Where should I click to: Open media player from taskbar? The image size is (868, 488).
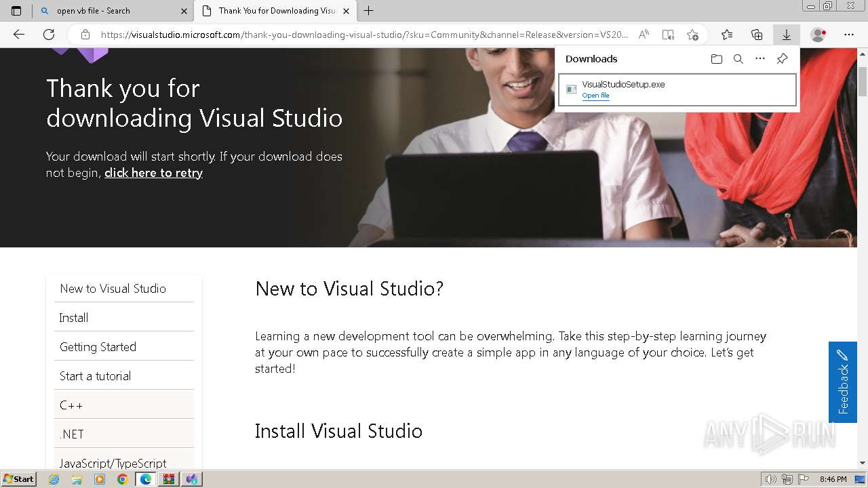100,479
